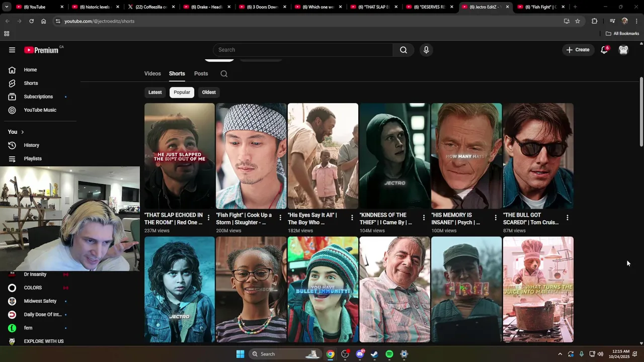Expand the You section chevron

click(22, 132)
